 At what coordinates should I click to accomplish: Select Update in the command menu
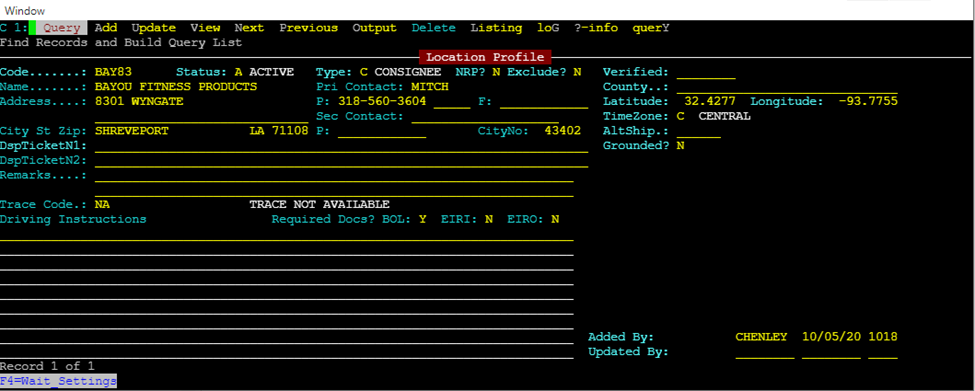pyautogui.click(x=154, y=28)
